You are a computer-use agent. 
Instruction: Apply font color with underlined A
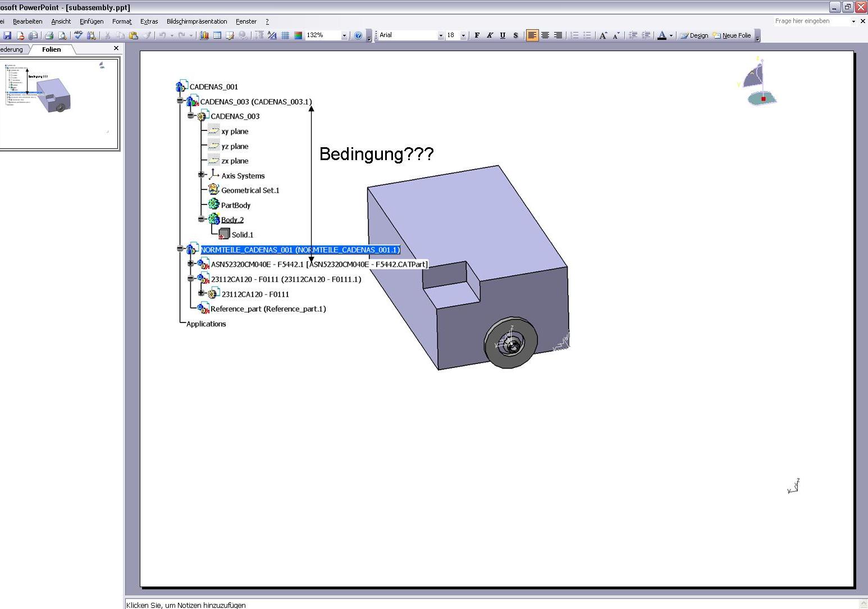point(662,35)
